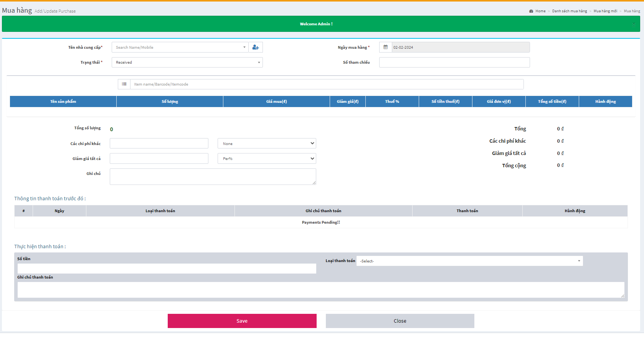Open Danh sách mua hàng breadcrumb link

[570, 11]
